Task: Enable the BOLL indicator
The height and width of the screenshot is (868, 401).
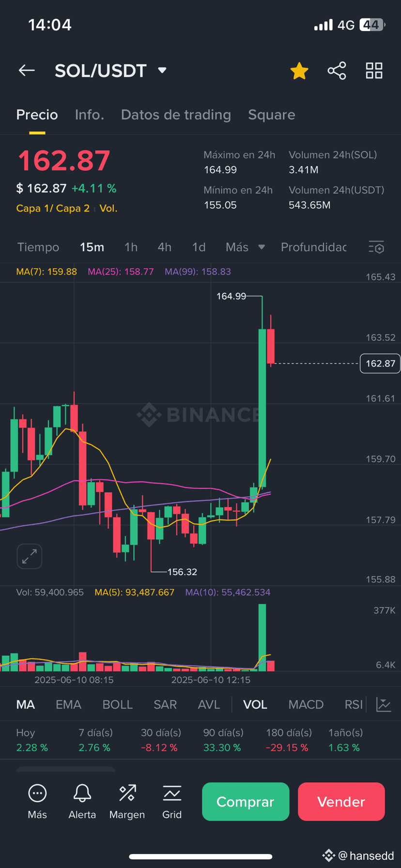Action: (x=118, y=704)
